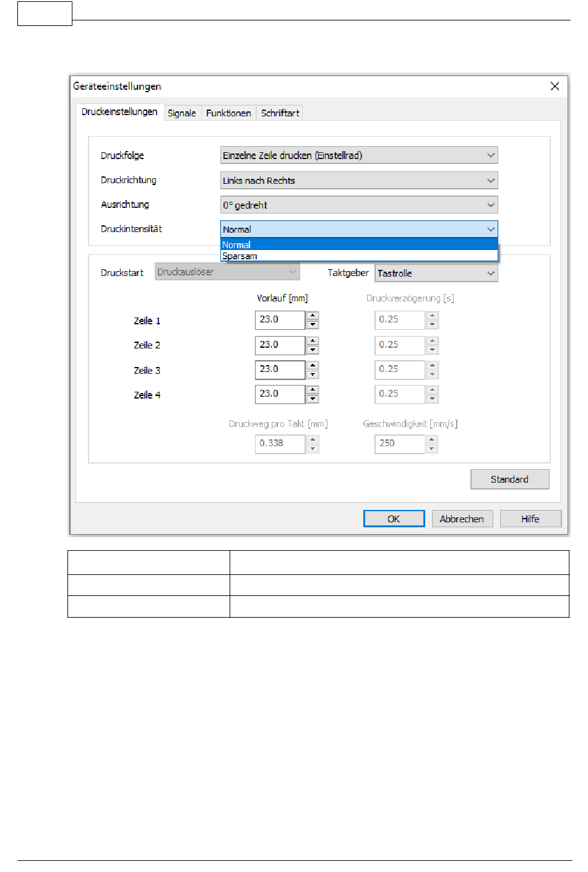Decrease Zeile 1 Vorlauf value
The width and height of the screenshot is (588, 872).
click(x=313, y=324)
